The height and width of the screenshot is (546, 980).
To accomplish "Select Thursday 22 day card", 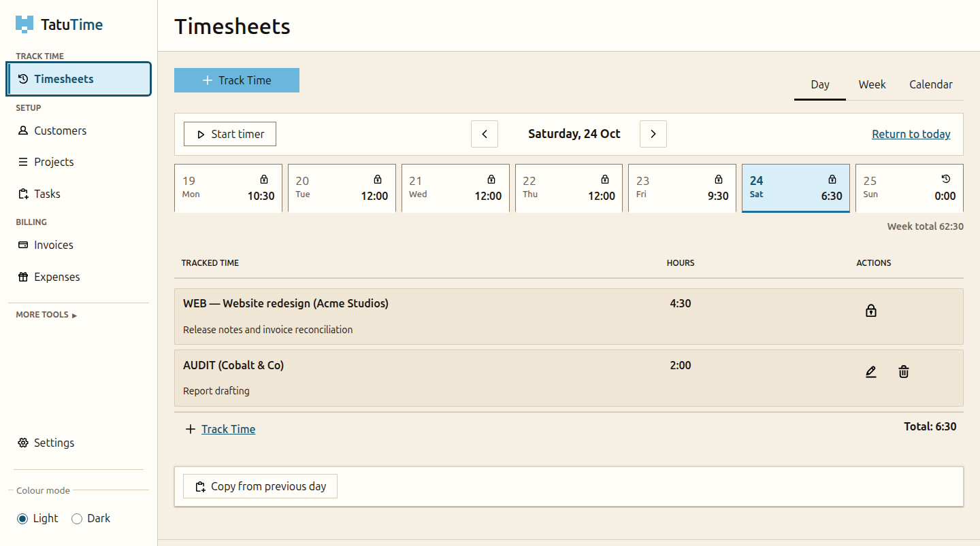I will [569, 188].
